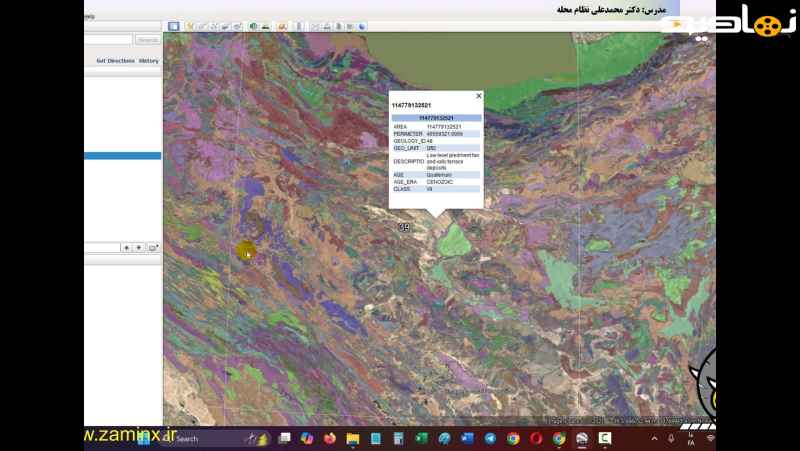Open the Copilot icon in taskbar
The width and height of the screenshot is (800, 451).
click(307, 439)
